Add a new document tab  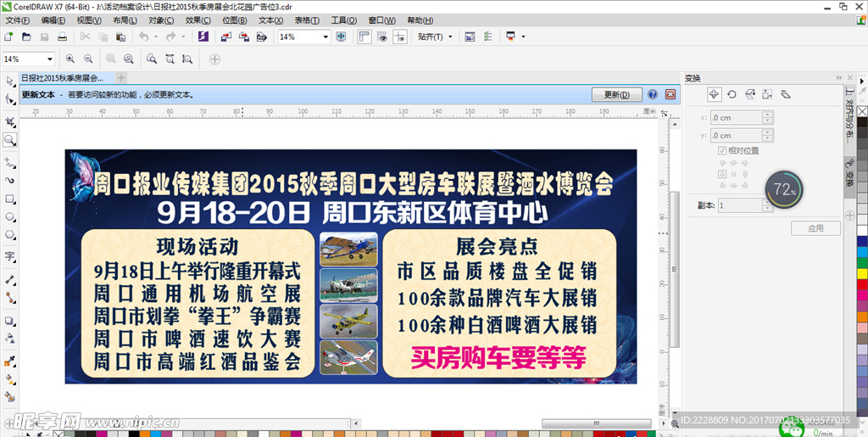click(121, 77)
